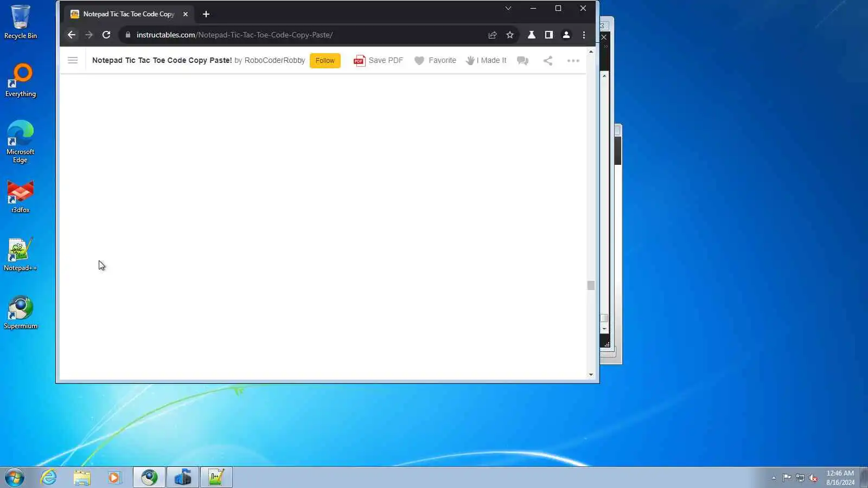Click the page scrollbar thumb
868x488 pixels.
591,285
